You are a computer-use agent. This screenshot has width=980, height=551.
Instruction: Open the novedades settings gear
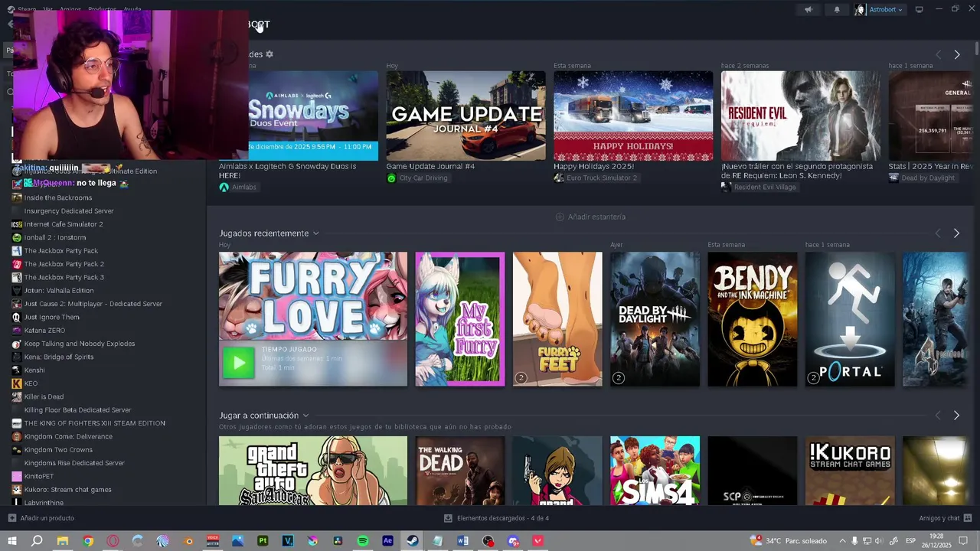269,54
